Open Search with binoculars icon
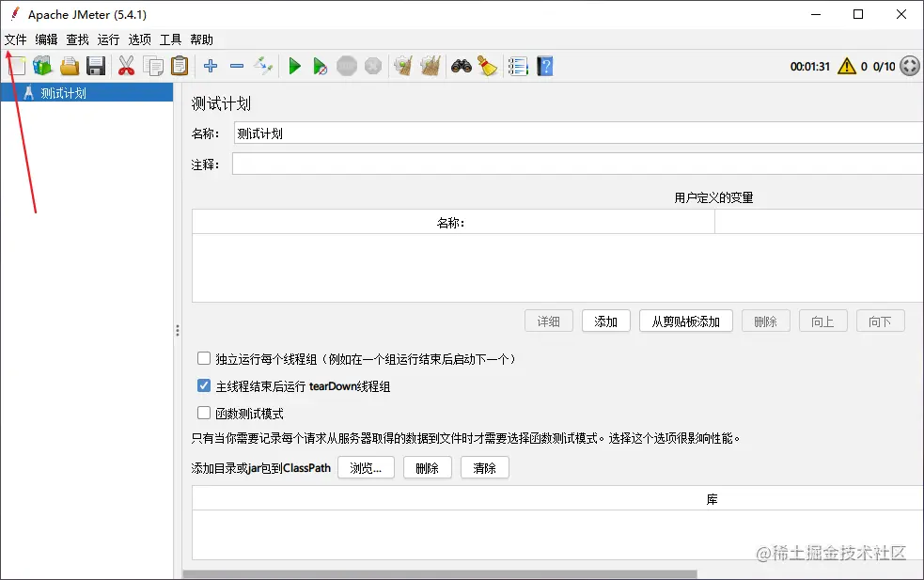The image size is (924, 580). point(462,66)
